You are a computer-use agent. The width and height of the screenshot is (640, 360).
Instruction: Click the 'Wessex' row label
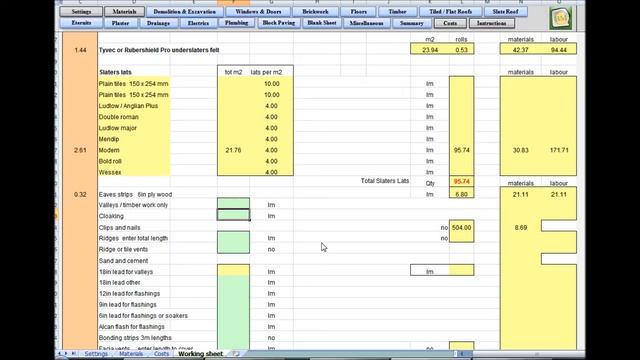110,172
